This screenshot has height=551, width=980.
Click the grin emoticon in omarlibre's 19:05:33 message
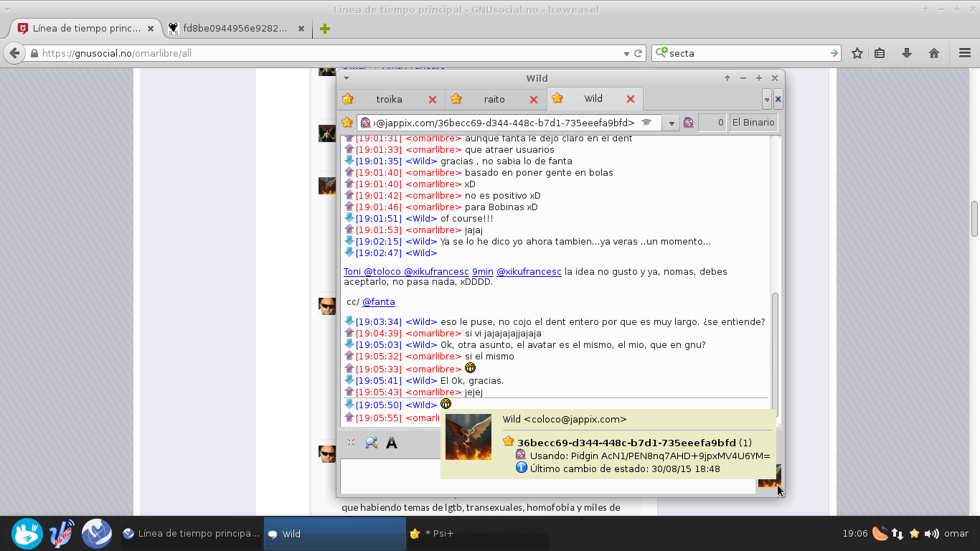[471, 368]
